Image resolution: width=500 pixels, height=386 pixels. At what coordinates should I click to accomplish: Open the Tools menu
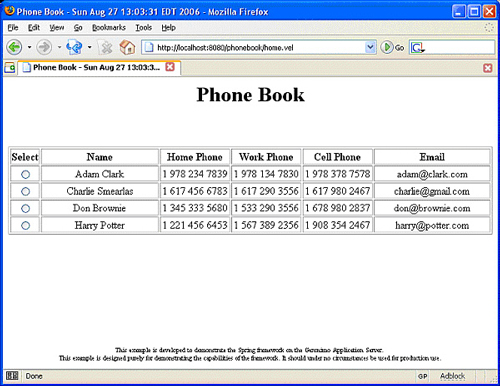point(144,28)
